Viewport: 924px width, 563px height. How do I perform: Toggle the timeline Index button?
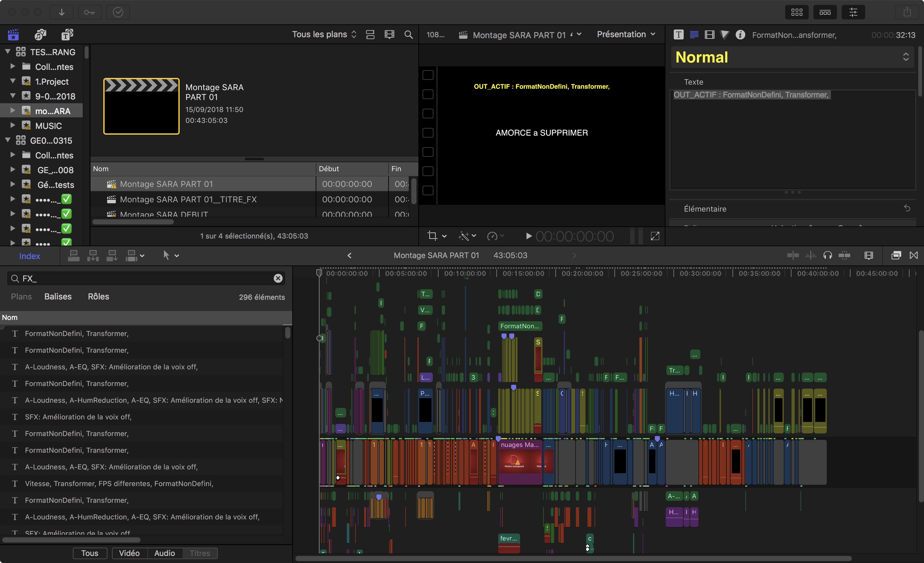(30, 256)
